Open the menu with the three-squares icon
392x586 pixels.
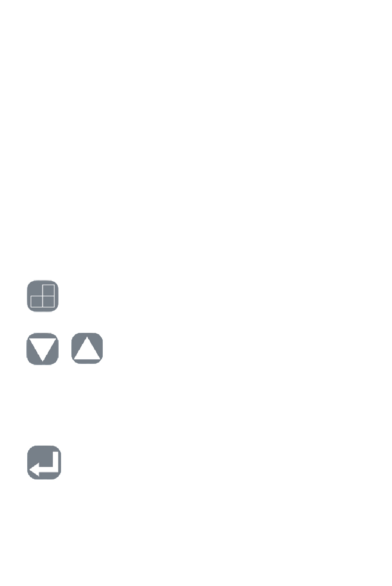tap(43, 296)
